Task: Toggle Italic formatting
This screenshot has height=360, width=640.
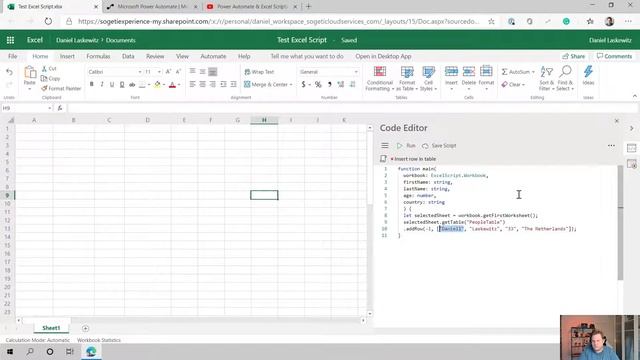Action: 102,84
